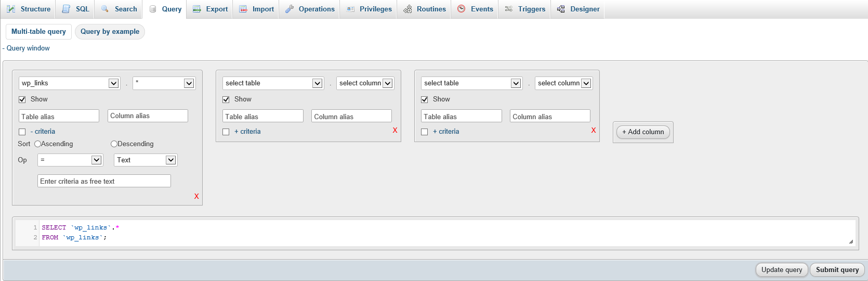Click the Designer tab icon
868x281 pixels.
click(561, 9)
